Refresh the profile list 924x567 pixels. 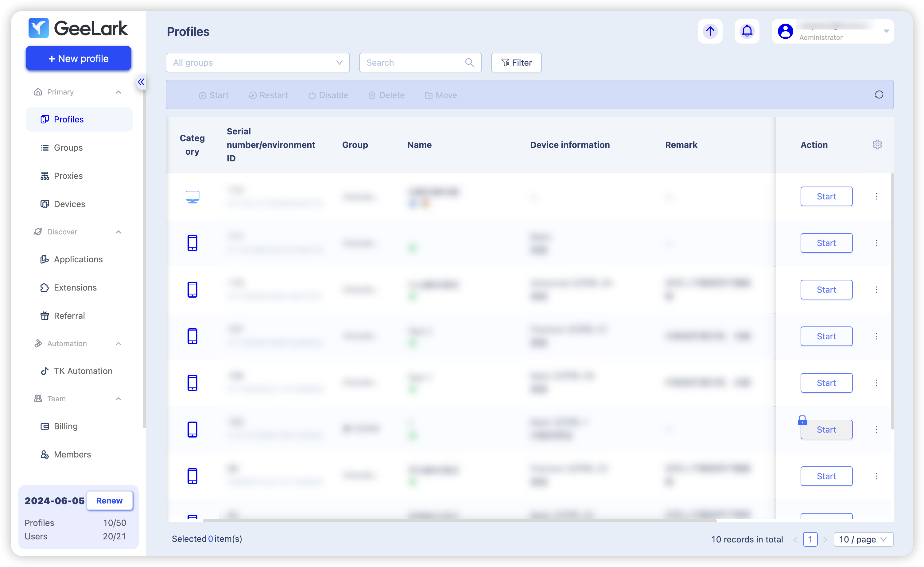[879, 94]
